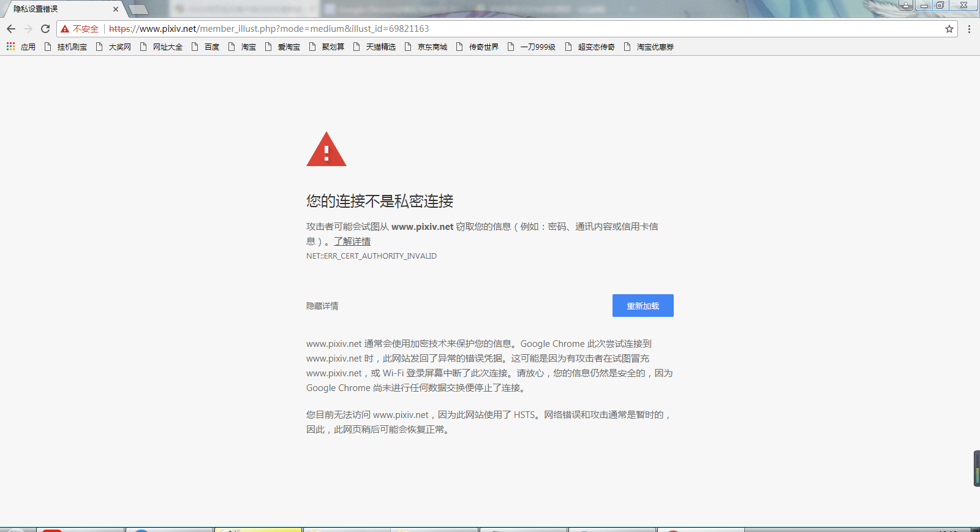Open the 淘宝 bookmark
Image resolution: width=980 pixels, height=532 pixels.
coord(242,47)
